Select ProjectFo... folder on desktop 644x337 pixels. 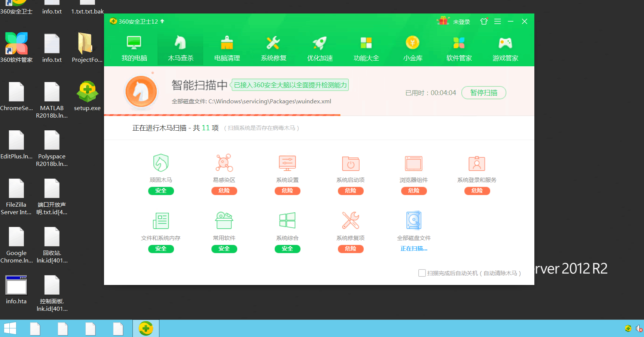87,48
